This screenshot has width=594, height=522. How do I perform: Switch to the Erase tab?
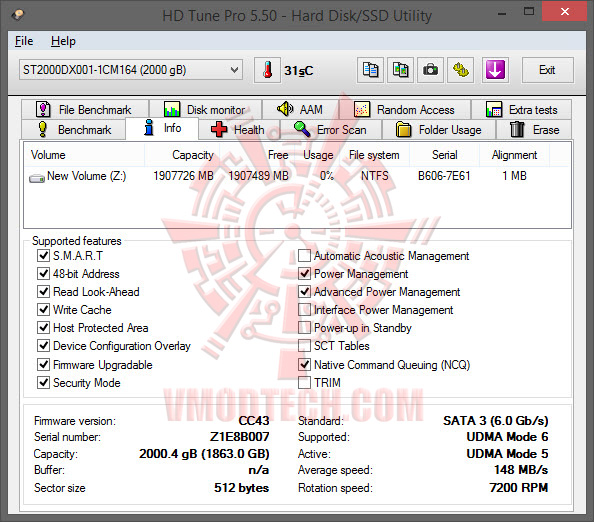(x=534, y=130)
